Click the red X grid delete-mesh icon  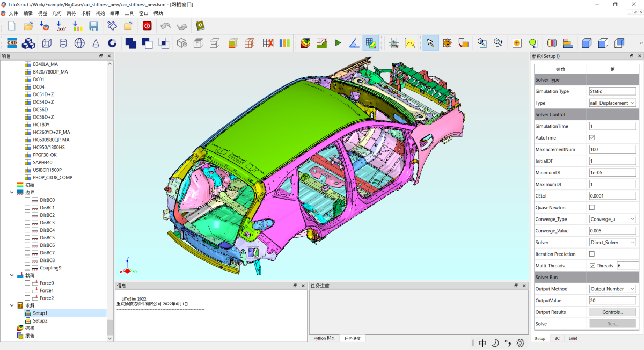tap(268, 43)
